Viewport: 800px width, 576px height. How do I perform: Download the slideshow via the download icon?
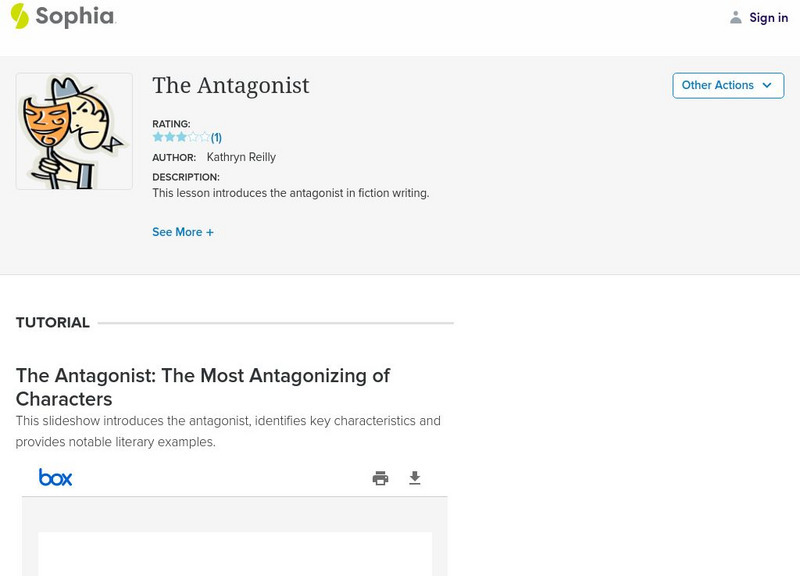(x=414, y=478)
